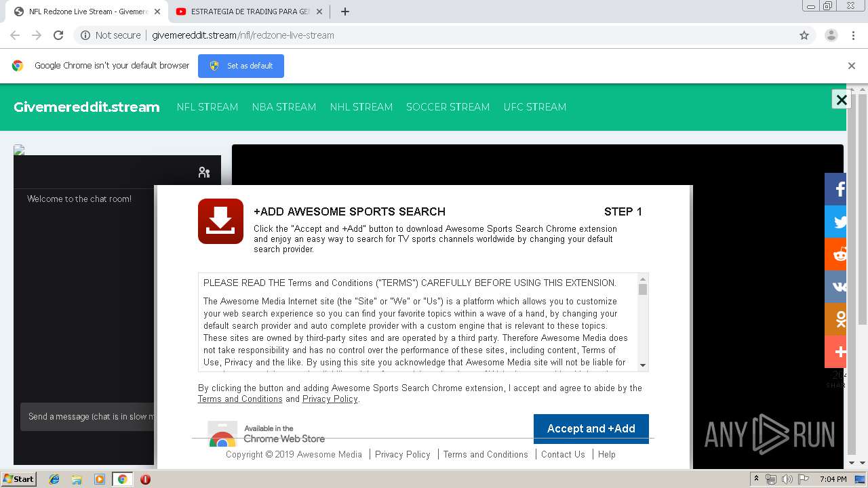Click Set as default button

coord(241,66)
